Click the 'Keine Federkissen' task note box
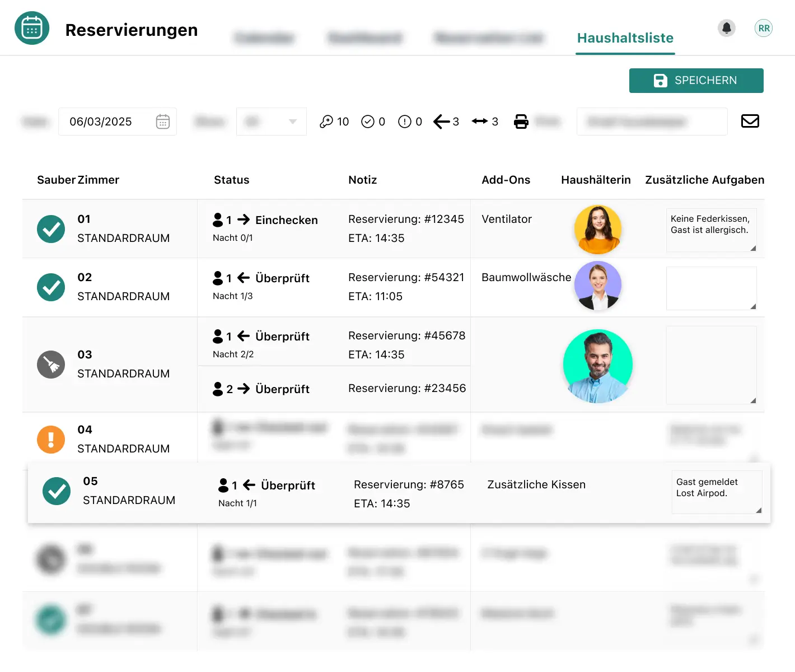 point(710,230)
